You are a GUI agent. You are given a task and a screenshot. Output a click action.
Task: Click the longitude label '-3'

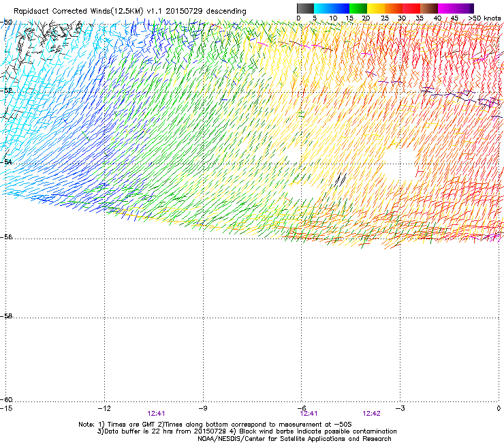[x=400, y=408]
